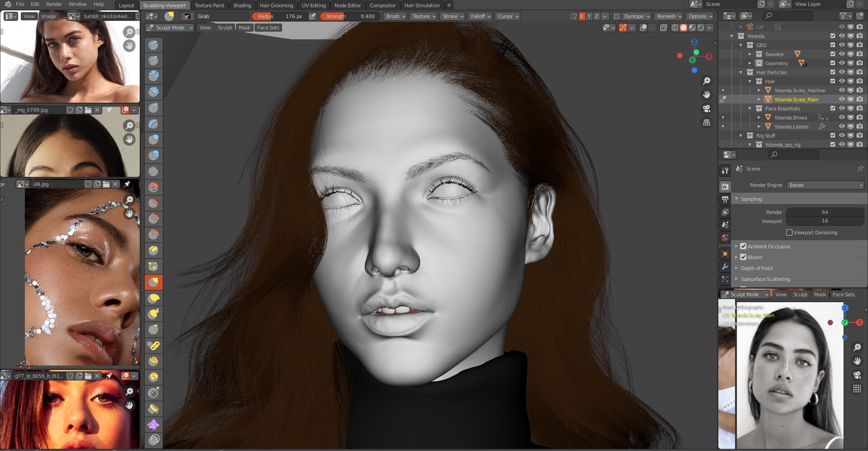The image size is (868, 451).
Task: Select the Inflate brush tool
Action: coord(154,139)
